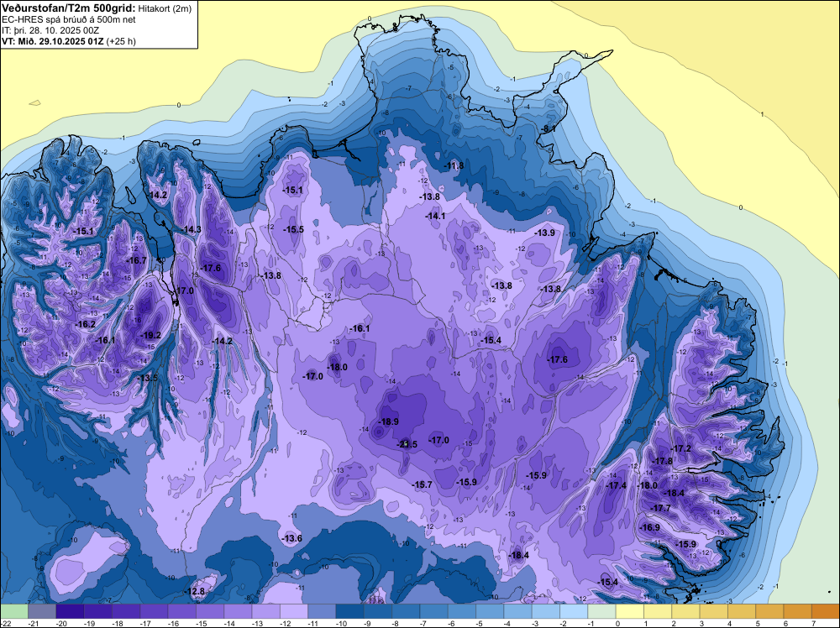Click the -16.7 temperature label
Viewport: 840px width, 628px height.
(x=136, y=260)
